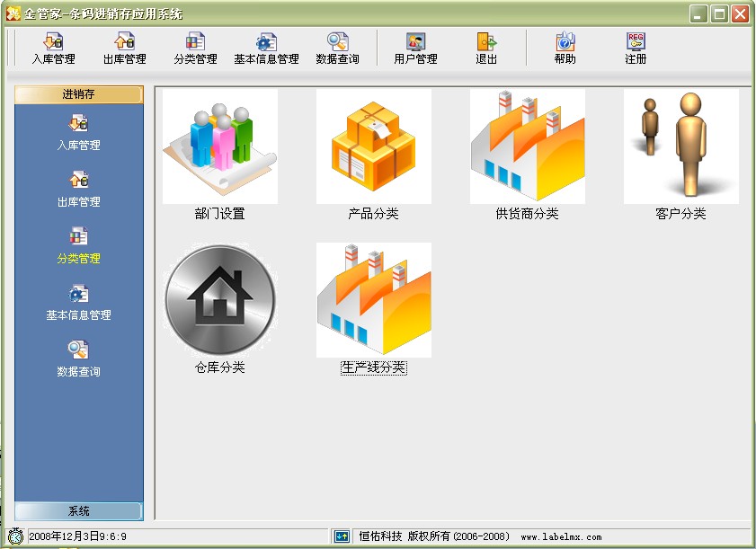Click the app logo in title bar
This screenshot has width=756, height=549.
[13, 13]
